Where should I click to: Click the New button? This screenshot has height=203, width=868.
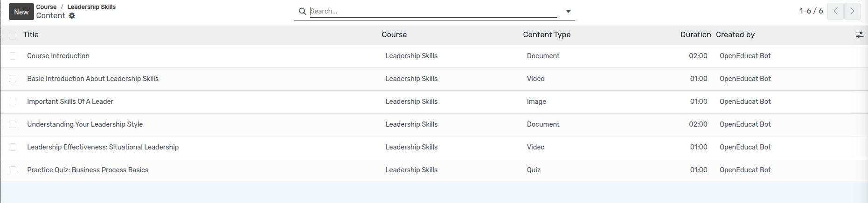click(x=21, y=12)
